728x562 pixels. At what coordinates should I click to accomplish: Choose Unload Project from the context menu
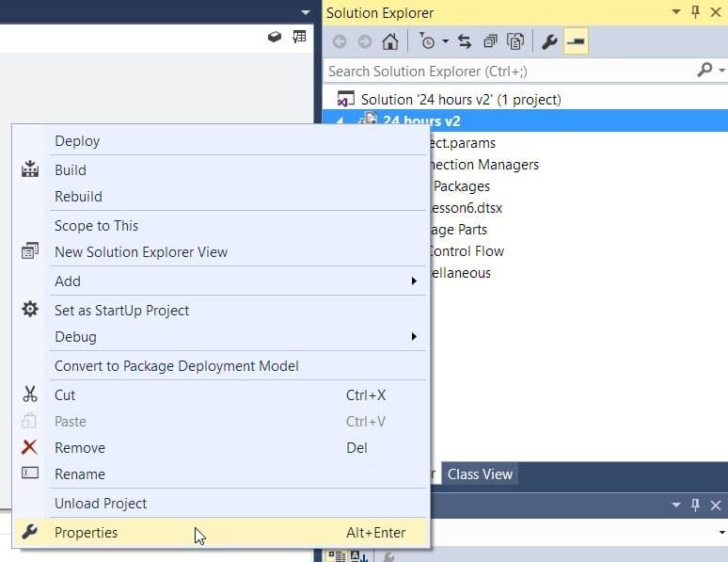pos(220,504)
